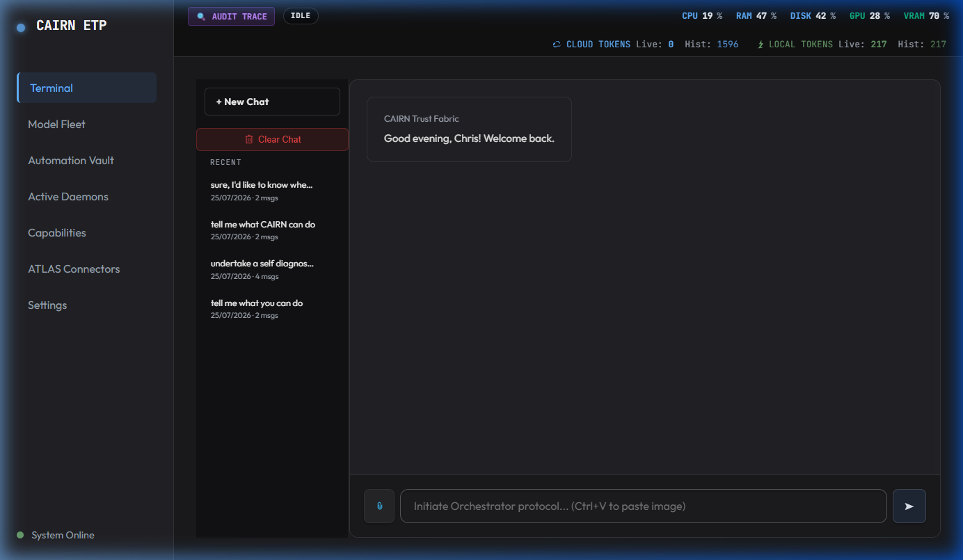
Task: Click the local tokens lightning icon
Action: point(761,45)
